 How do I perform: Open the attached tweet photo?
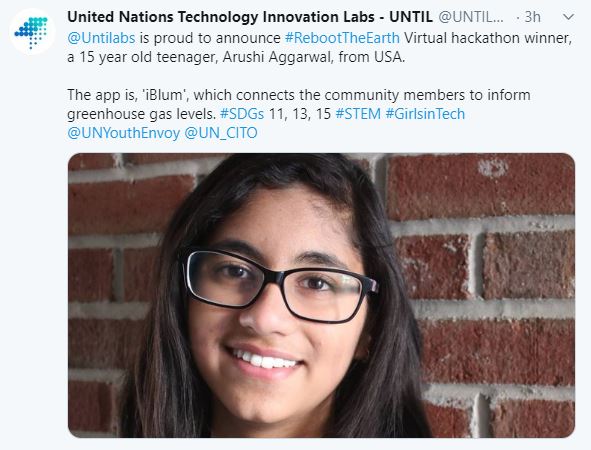coord(321,295)
